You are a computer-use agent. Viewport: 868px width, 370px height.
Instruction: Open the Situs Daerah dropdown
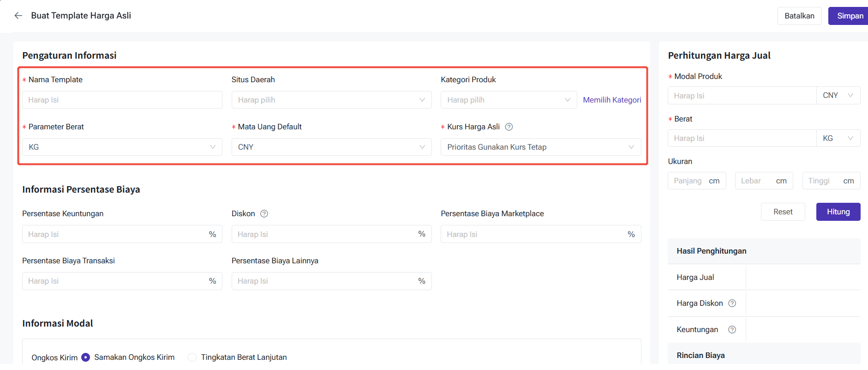331,100
